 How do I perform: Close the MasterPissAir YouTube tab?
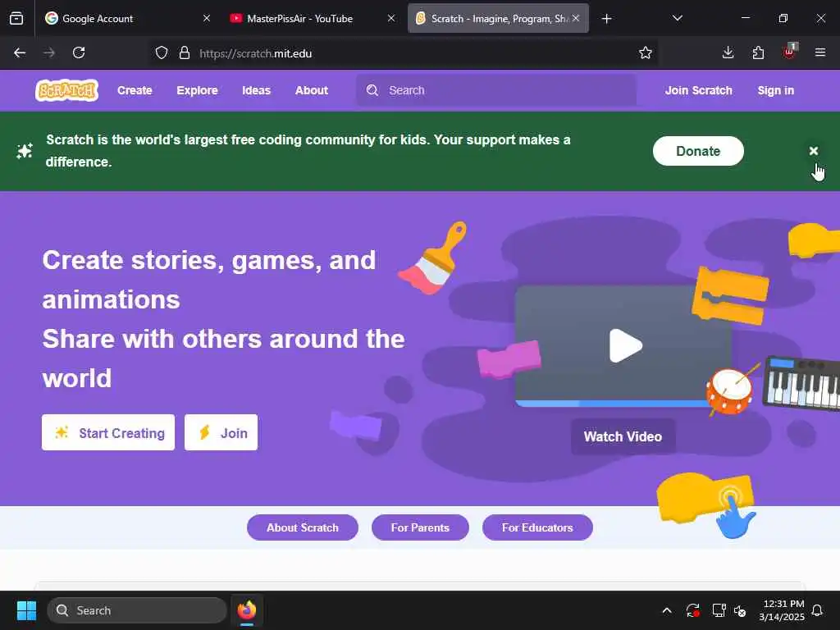pyautogui.click(x=391, y=18)
